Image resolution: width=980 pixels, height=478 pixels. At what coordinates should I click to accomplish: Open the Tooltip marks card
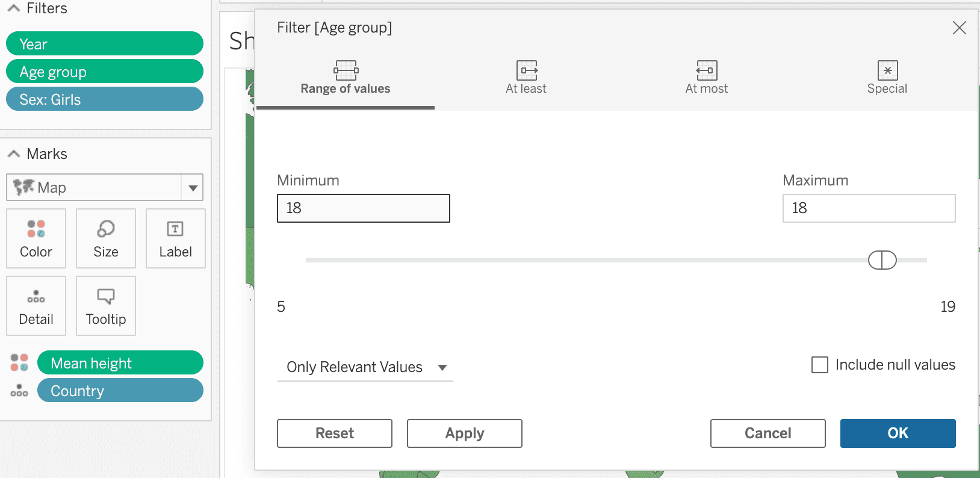[x=106, y=306]
